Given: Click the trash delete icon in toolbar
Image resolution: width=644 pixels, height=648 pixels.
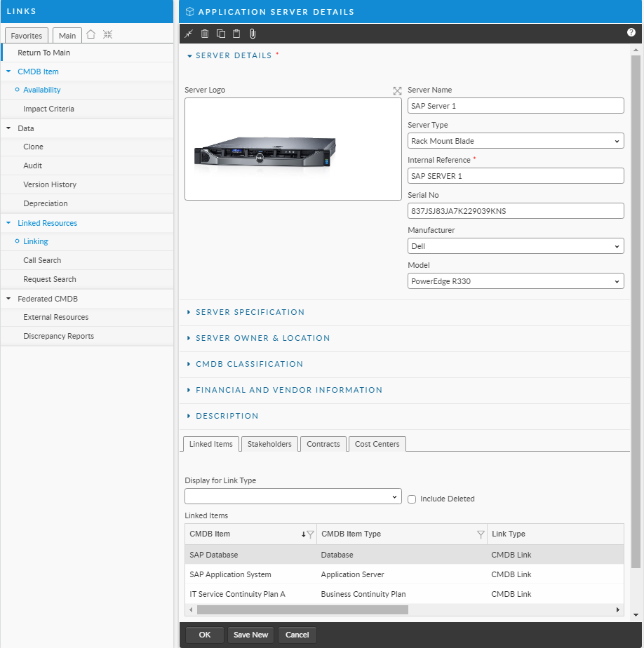Looking at the screenshot, I should [x=205, y=34].
